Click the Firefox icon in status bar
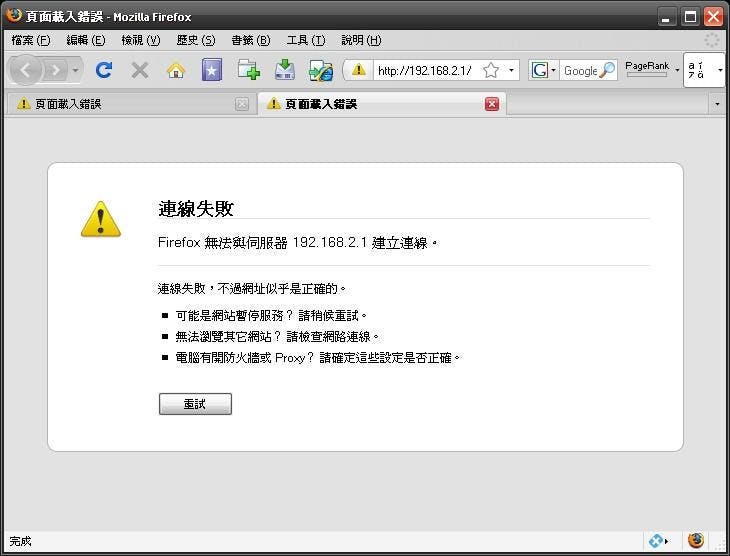The width and height of the screenshot is (730, 556). pyautogui.click(x=696, y=541)
